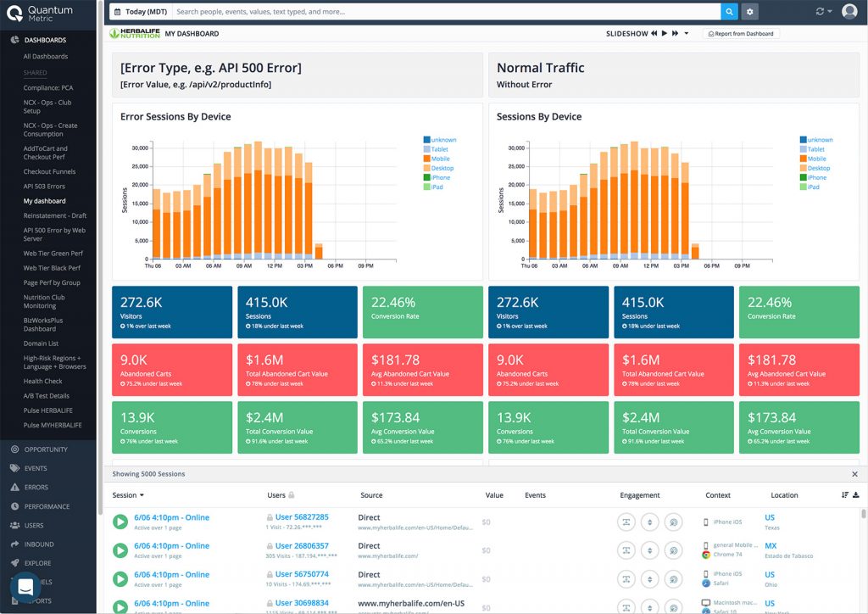Click the search people and events field

click(447, 12)
